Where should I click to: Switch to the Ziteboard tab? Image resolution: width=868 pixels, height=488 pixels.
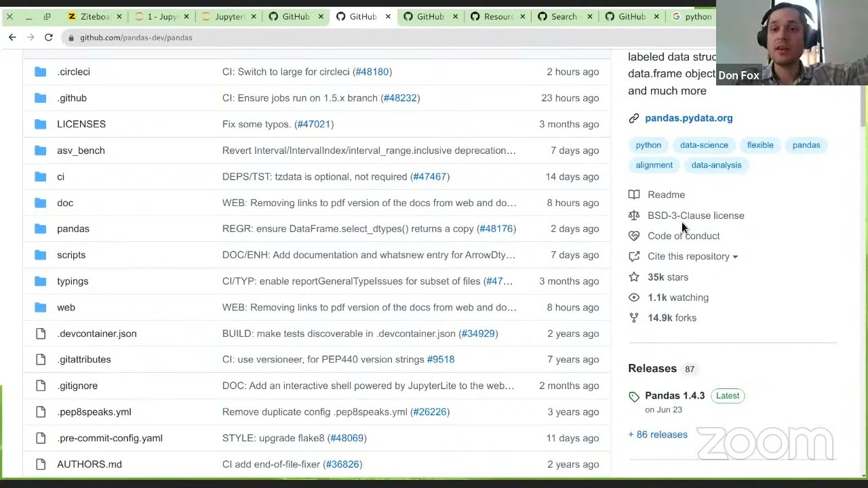point(95,16)
